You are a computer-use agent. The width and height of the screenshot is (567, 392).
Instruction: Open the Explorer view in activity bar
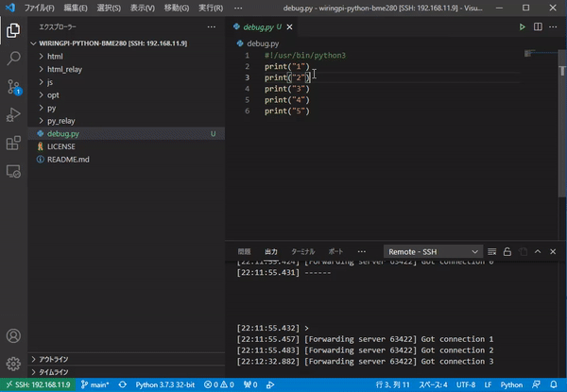13,30
